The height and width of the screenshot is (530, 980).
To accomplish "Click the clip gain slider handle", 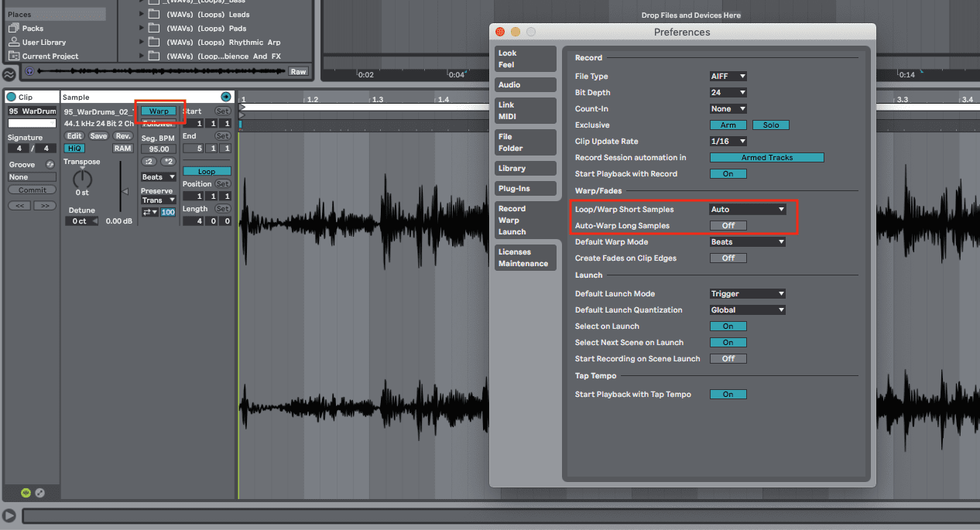I will click(124, 191).
